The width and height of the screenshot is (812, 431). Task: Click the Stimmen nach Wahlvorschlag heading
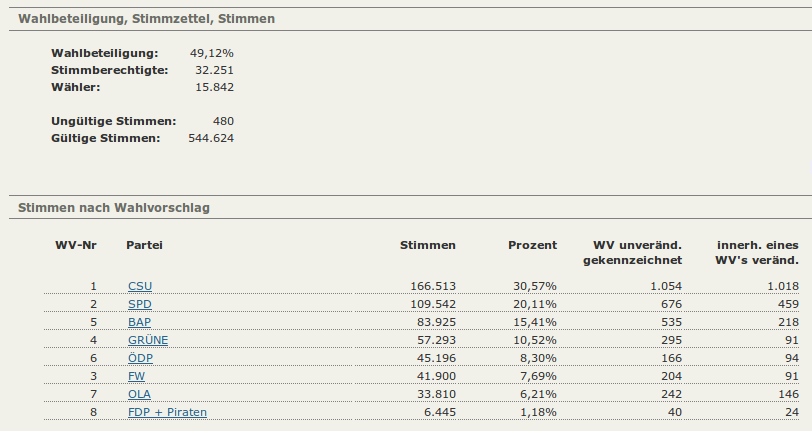click(x=114, y=208)
